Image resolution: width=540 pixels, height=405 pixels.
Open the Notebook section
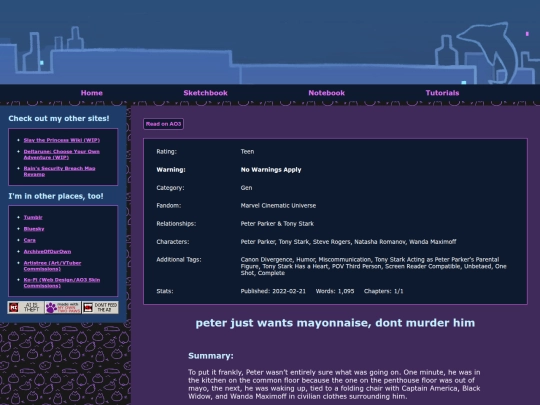326,93
